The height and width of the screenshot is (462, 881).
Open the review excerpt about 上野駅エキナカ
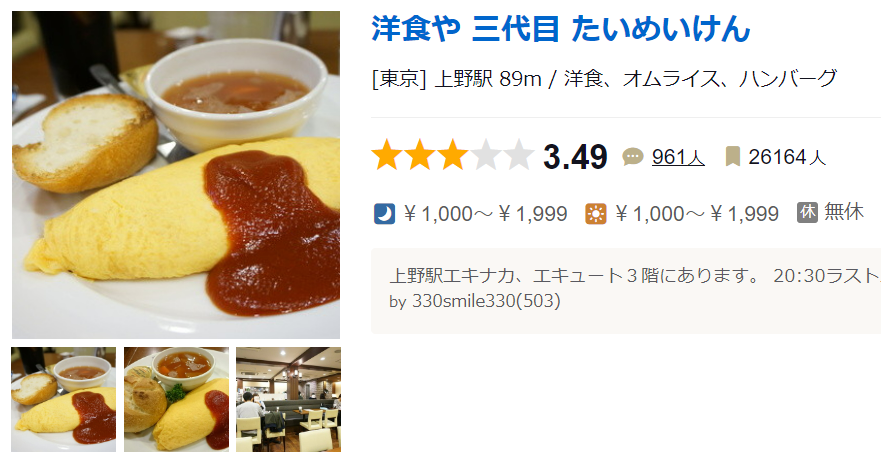coord(635,276)
